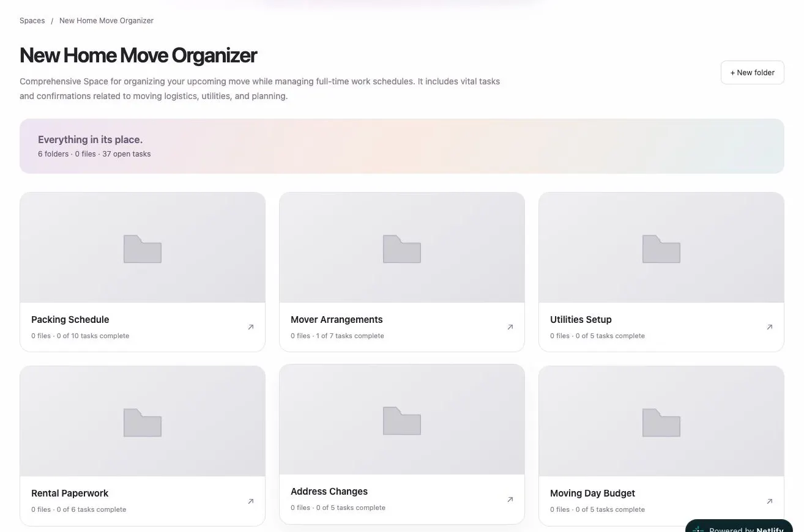804x532 pixels.
Task: Select the Packing Schedule folder title
Action: (x=70, y=319)
